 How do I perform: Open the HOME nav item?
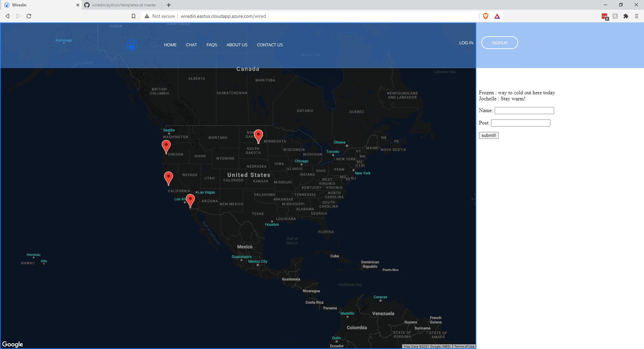click(x=170, y=45)
